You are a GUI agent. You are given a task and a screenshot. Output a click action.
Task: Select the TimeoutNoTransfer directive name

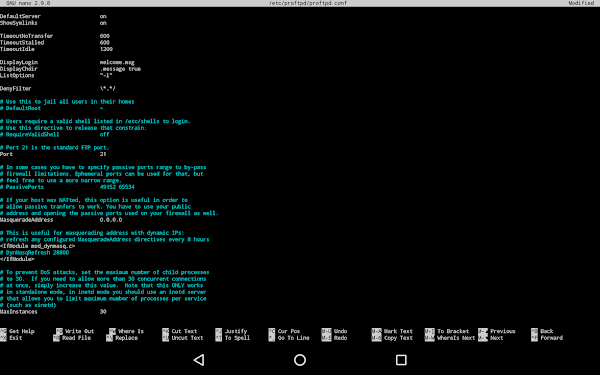[x=26, y=36]
